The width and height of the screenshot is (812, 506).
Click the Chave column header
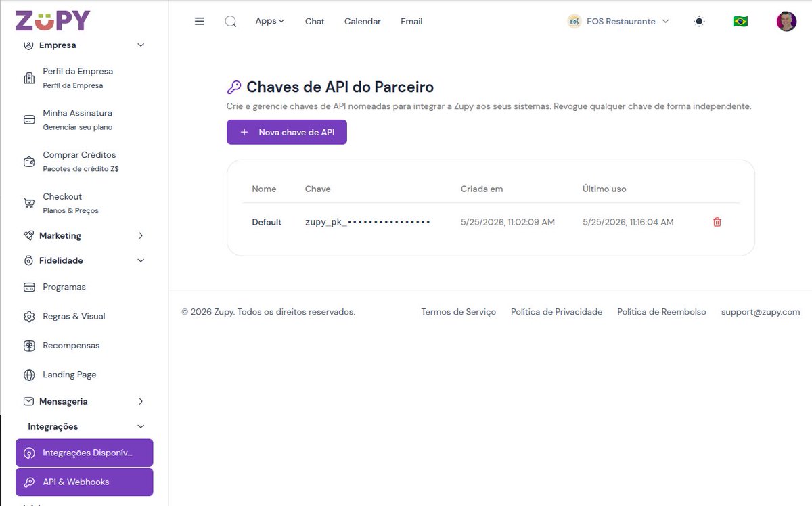(317, 189)
